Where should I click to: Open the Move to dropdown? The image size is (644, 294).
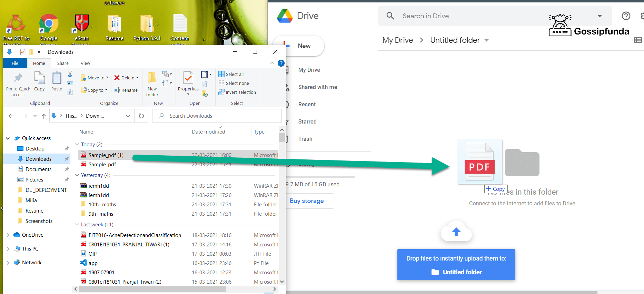95,78
